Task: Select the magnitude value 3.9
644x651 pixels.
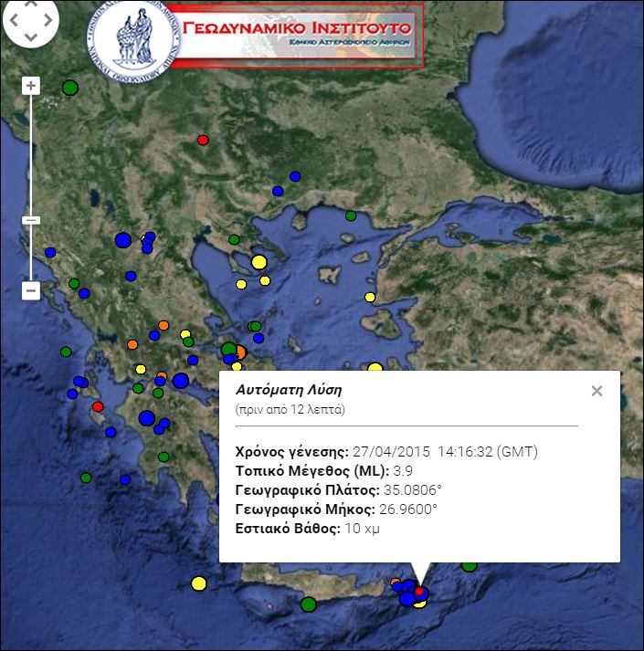Action: 403,471
